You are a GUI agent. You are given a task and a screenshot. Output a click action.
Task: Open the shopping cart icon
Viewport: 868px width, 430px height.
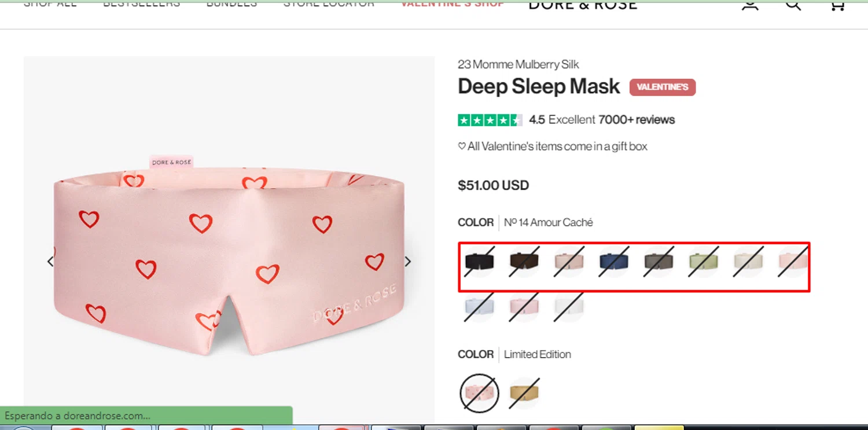coord(837,5)
